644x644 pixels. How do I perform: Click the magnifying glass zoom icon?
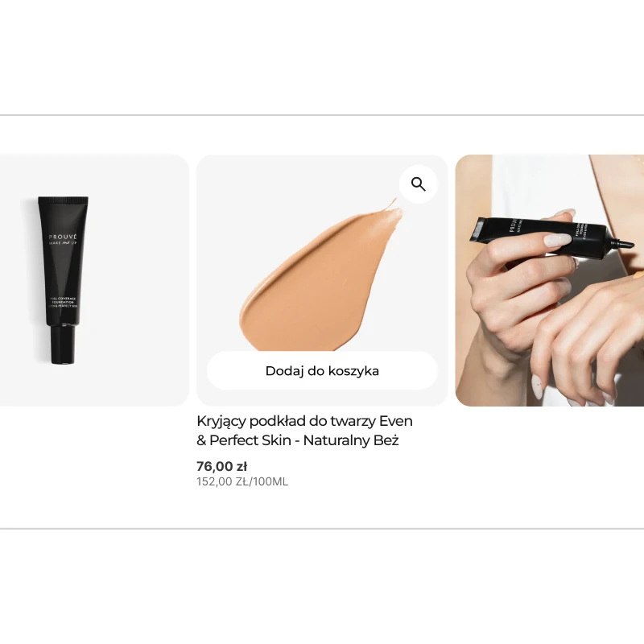point(418,184)
